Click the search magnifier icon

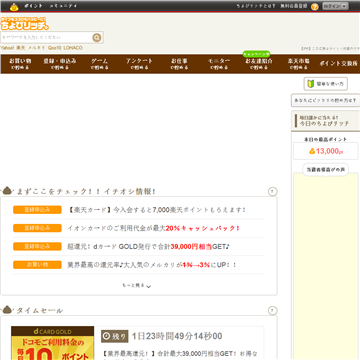click(x=97, y=38)
